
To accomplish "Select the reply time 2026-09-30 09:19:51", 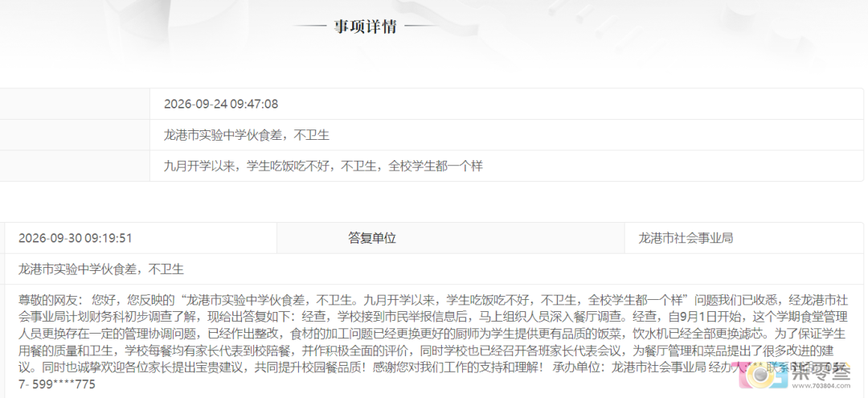I will click(76, 239).
